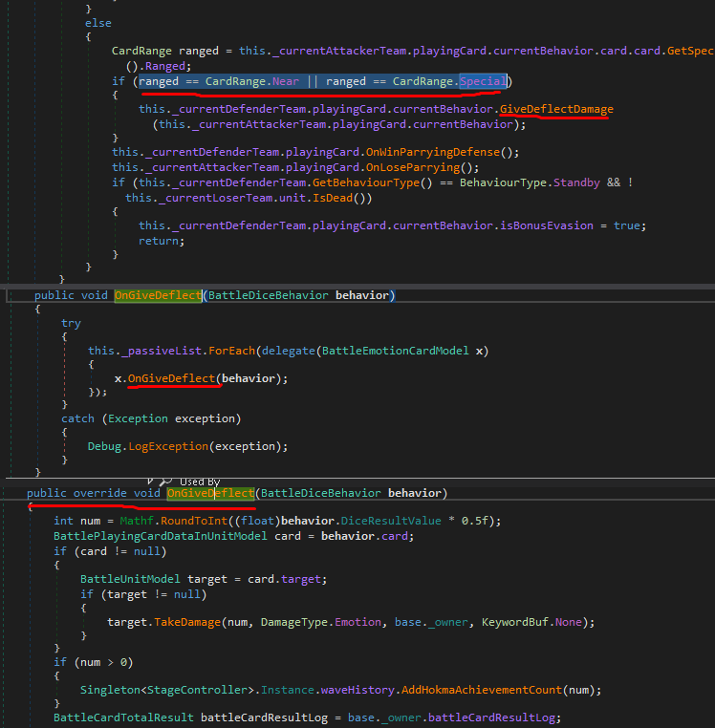This screenshot has height=728, width=715.
Task: Click the catch keyword
Action: click(x=77, y=418)
